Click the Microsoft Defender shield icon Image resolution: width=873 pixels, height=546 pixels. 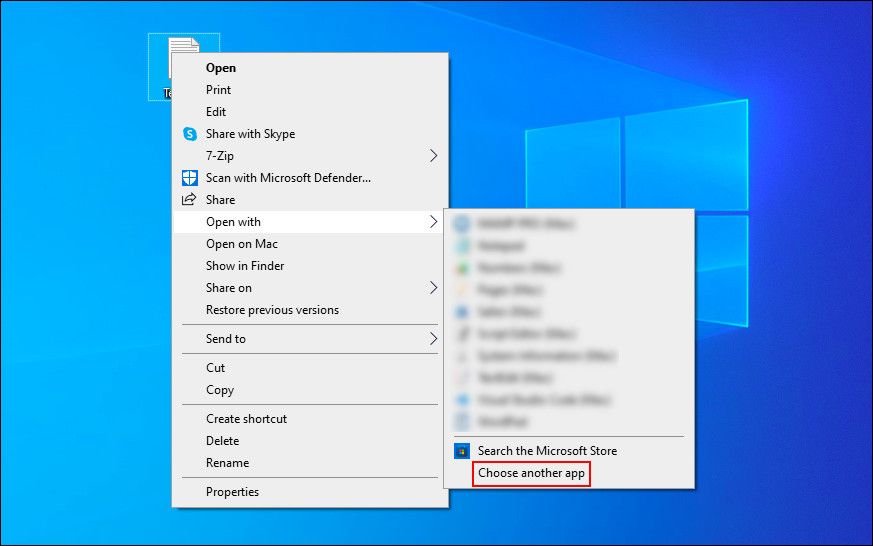pos(190,178)
